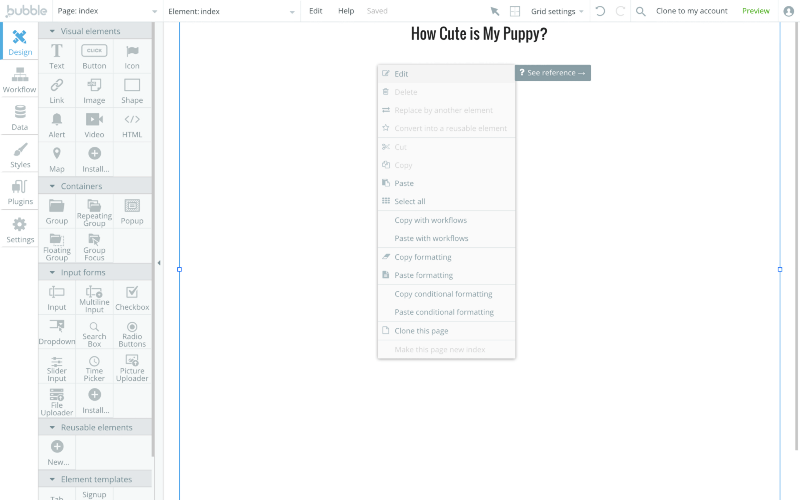Choose Paste formatting
The image size is (800, 500).
(446, 275)
